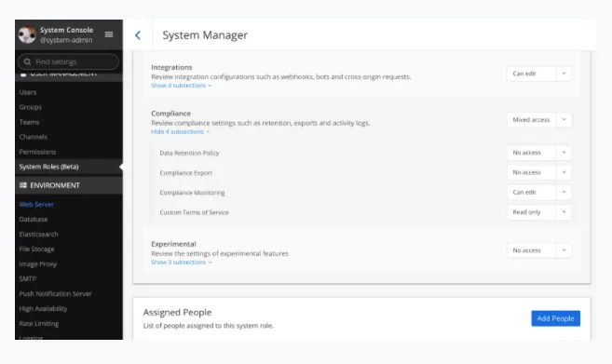The width and height of the screenshot is (612, 364).
Task: Click the back arrow next to System Manager
Action: tap(138, 35)
